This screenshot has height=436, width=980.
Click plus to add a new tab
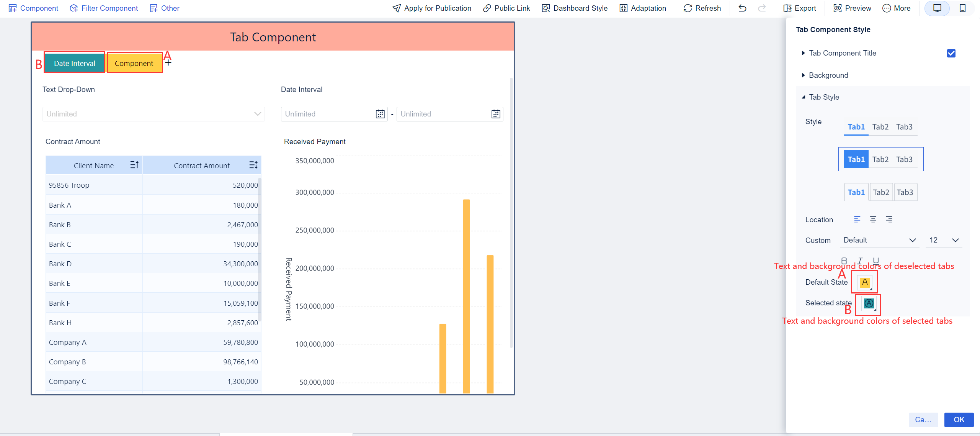pyautogui.click(x=168, y=62)
